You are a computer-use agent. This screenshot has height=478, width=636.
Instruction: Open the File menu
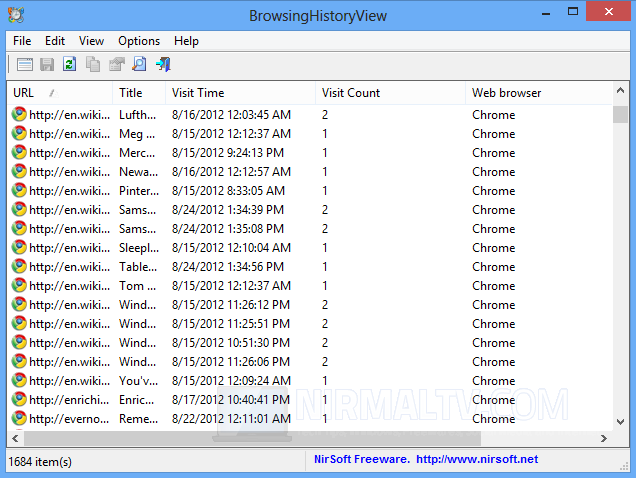click(x=22, y=41)
